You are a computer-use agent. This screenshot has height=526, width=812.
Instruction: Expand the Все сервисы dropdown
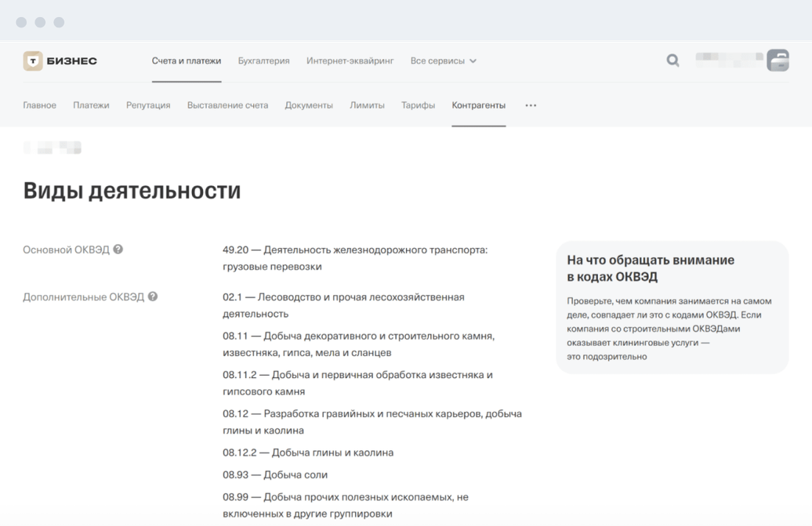coord(443,61)
